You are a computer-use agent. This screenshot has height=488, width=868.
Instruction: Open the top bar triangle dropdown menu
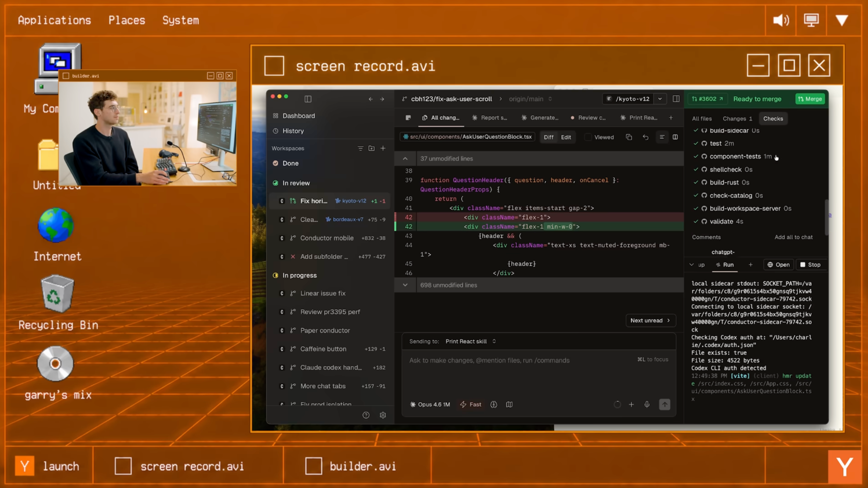pos(842,20)
